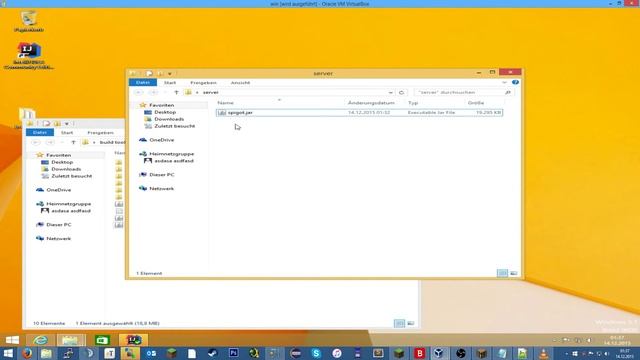The image size is (640, 360).
Task: Open the Freigeben tab in build tools window
Action: click(100, 133)
